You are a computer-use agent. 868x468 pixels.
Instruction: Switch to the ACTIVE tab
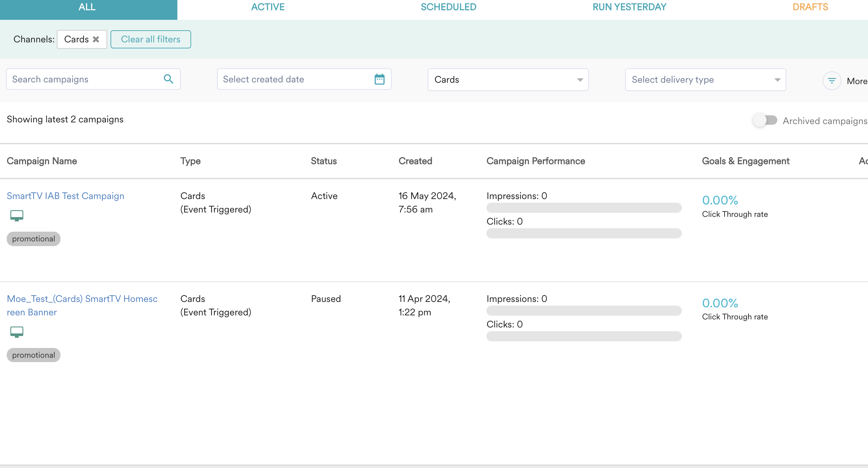[267, 7]
